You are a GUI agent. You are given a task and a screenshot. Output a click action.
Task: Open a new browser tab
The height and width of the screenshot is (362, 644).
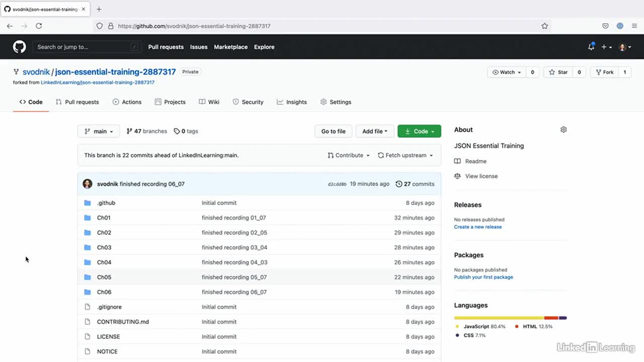click(x=99, y=9)
